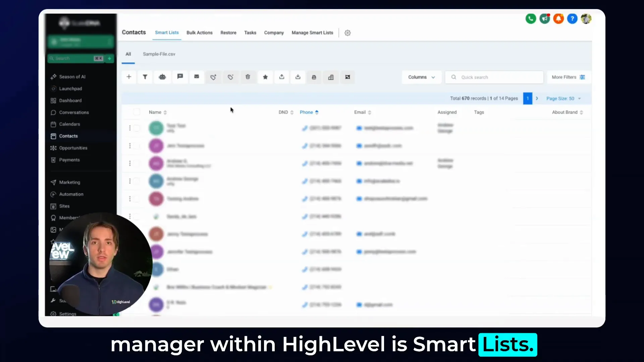Image resolution: width=644 pixels, height=362 pixels.
Task: Open actions menu for teal avatar row
Action: tap(130, 128)
